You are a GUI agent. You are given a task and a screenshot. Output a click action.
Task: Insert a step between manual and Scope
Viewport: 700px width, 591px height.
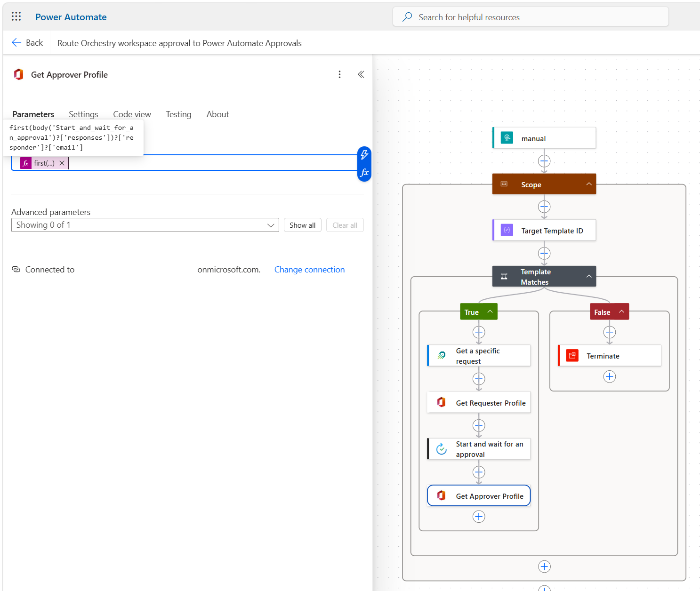pos(544,161)
